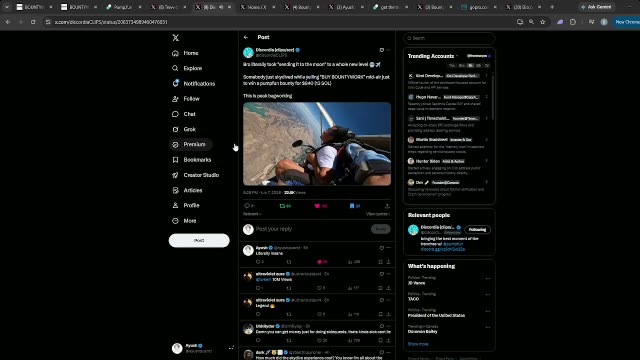Toggle the pink like on Ayush's reply

point(320,262)
